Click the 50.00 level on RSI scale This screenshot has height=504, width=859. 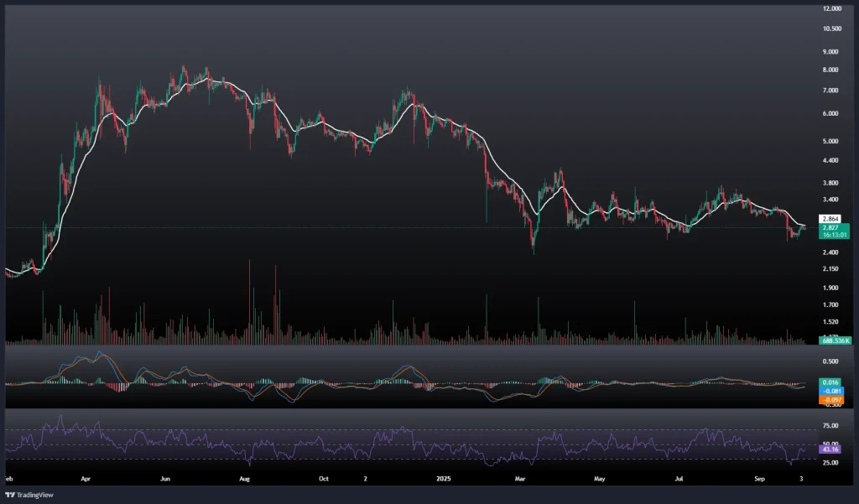click(833, 444)
